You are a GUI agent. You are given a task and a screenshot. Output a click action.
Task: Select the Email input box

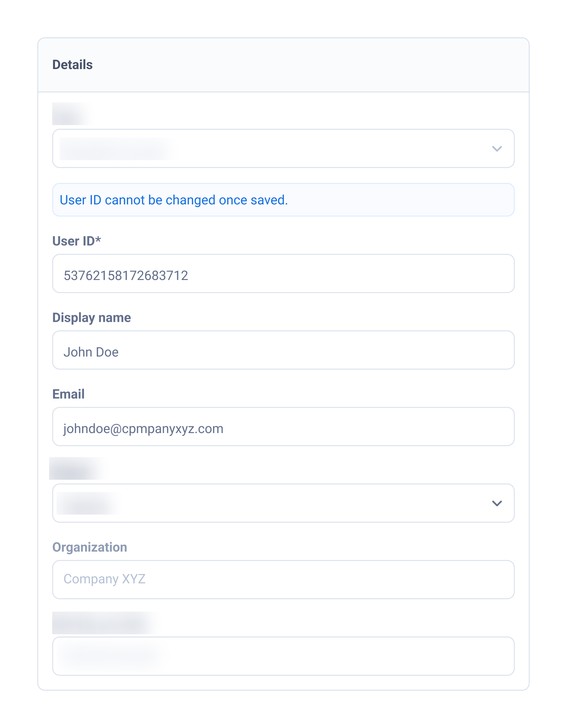pyautogui.click(x=283, y=427)
